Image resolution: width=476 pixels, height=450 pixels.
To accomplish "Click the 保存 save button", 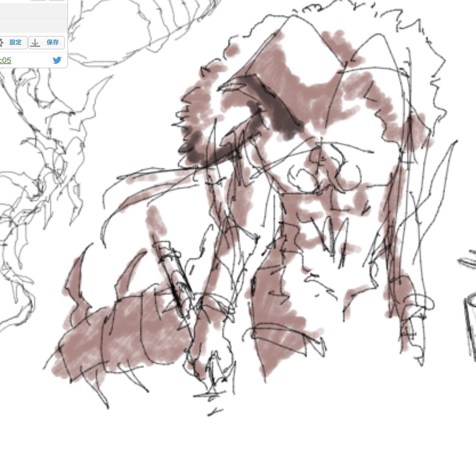I will pyautogui.click(x=46, y=42).
